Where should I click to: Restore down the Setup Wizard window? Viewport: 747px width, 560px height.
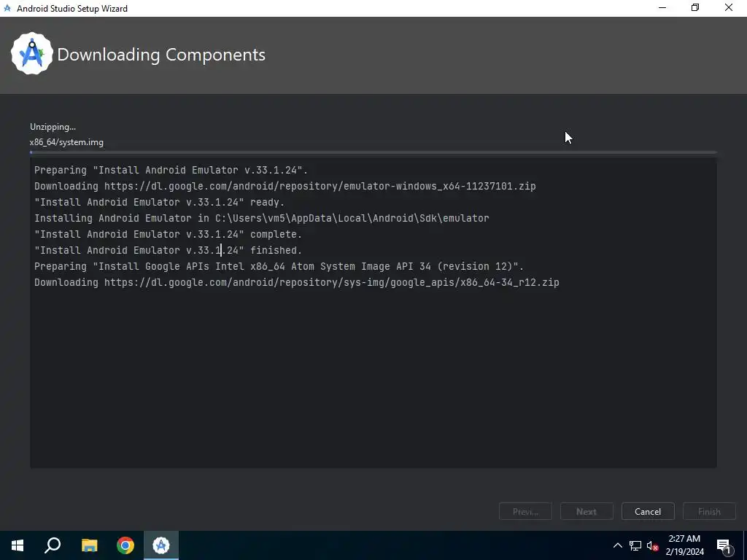[x=695, y=8]
